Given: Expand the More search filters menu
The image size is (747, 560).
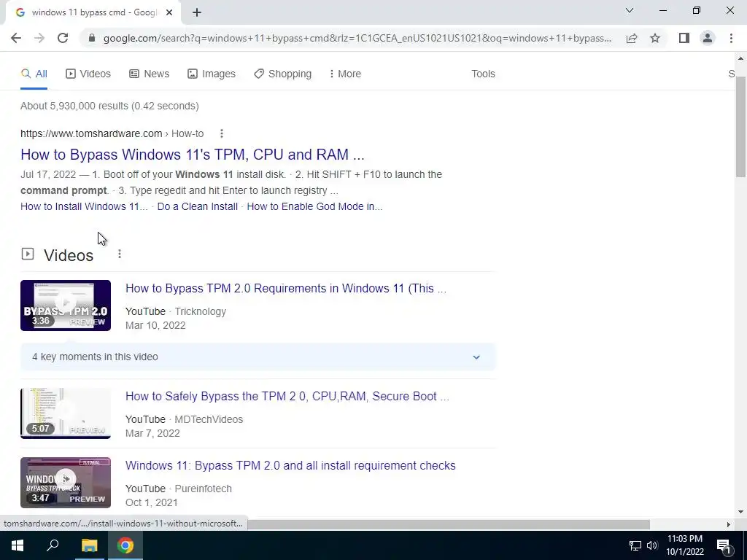Looking at the screenshot, I should coord(345,74).
